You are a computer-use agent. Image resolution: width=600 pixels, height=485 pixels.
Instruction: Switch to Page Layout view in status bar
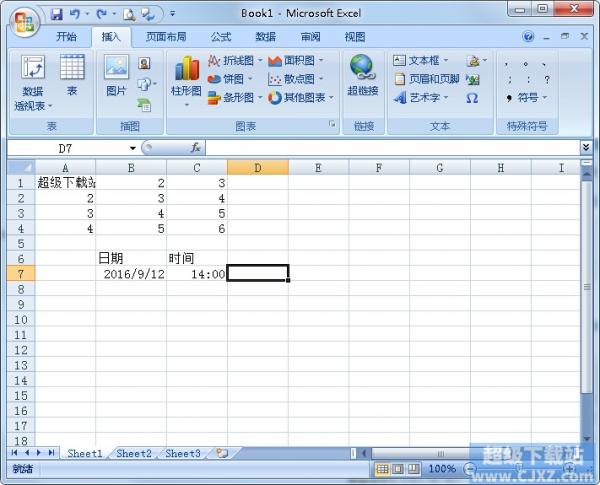click(x=398, y=468)
